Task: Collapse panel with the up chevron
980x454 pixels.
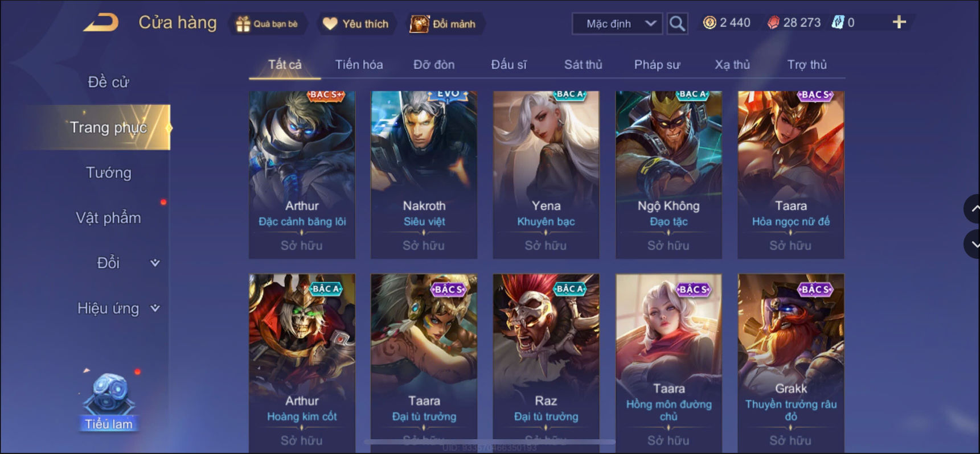Action: pos(973,209)
